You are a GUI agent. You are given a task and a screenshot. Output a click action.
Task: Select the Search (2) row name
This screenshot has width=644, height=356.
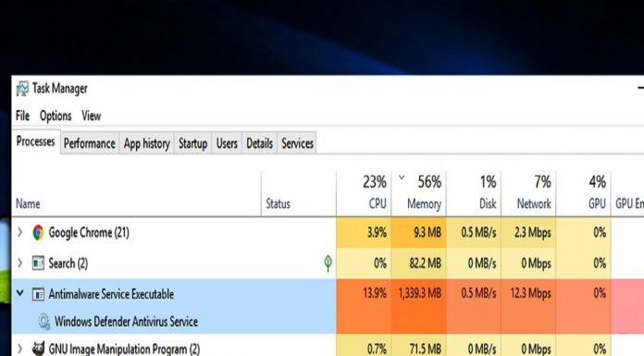coord(68,264)
